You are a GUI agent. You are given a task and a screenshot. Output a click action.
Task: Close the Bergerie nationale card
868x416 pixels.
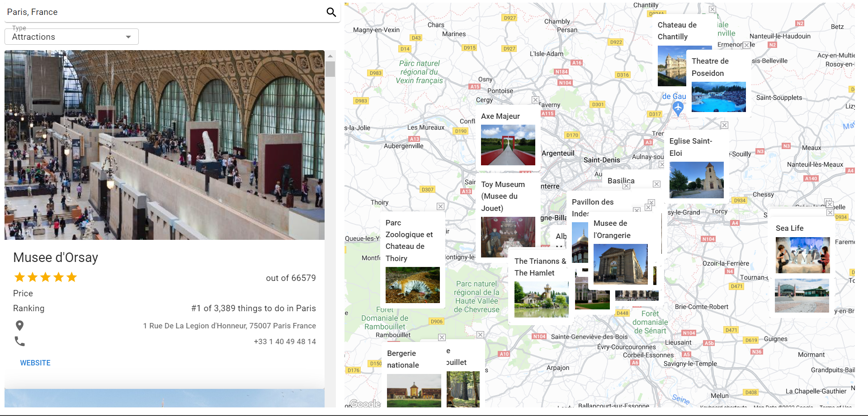(x=442, y=337)
